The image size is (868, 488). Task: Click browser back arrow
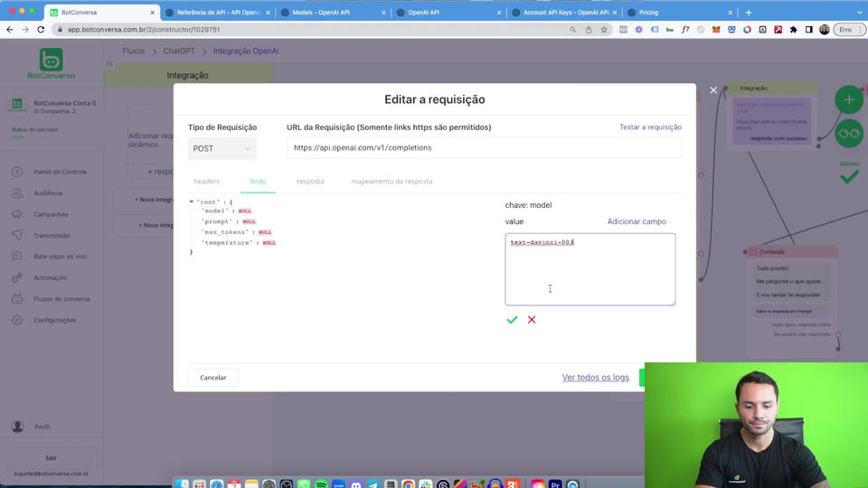(x=10, y=29)
